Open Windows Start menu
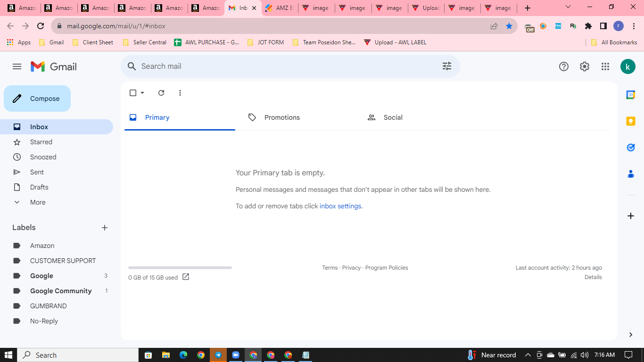 [8, 355]
